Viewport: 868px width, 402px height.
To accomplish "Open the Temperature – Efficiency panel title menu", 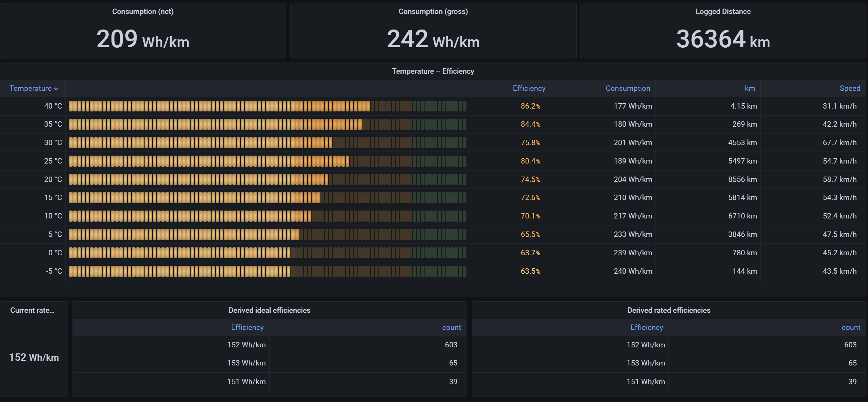I will (x=433, y=71).
